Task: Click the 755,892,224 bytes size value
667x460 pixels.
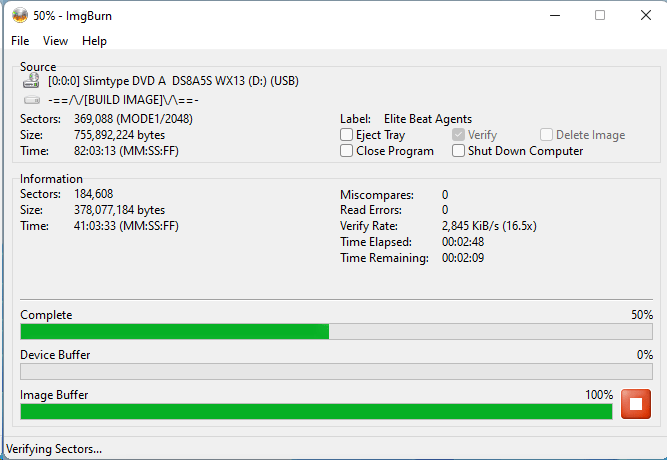Action: tap(120, 135)
